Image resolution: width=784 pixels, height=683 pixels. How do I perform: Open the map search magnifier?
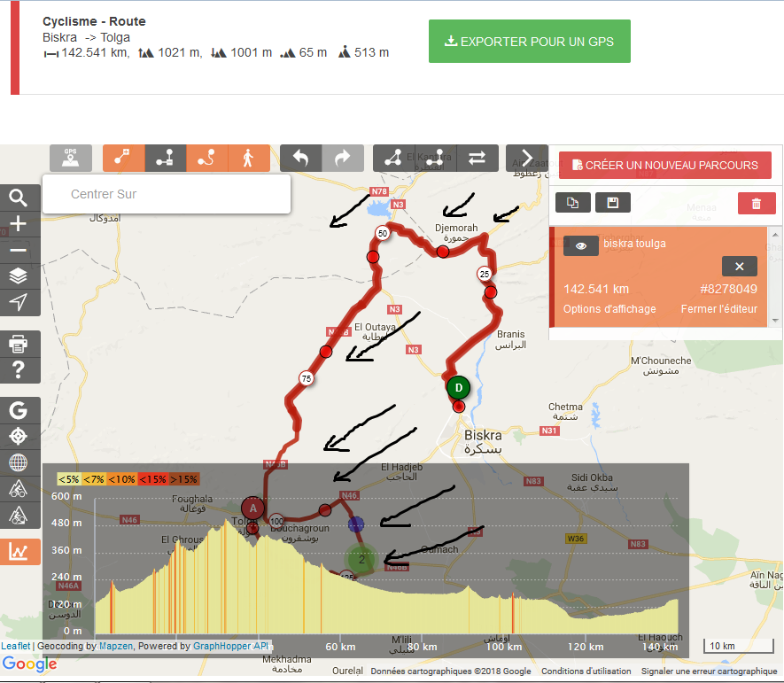coord(19,198)
